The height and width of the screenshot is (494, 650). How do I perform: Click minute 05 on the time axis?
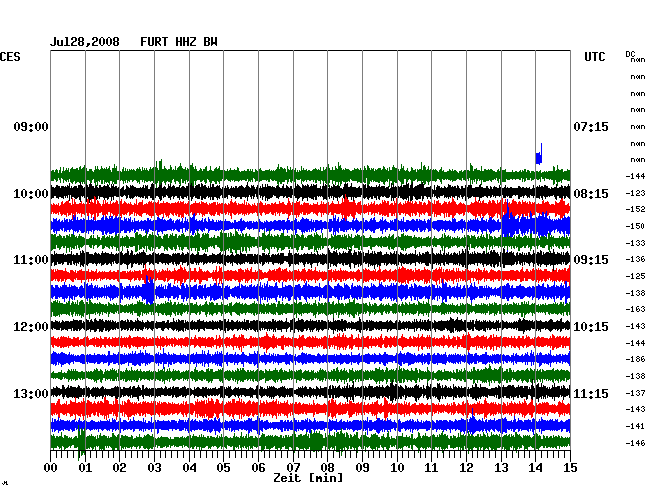point(223,468)
